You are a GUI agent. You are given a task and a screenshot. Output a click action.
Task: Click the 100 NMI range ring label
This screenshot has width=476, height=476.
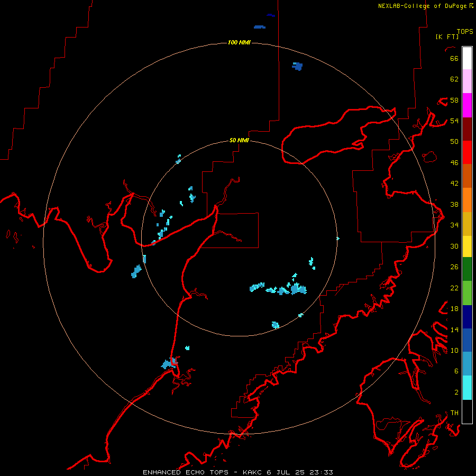[239, 42]
